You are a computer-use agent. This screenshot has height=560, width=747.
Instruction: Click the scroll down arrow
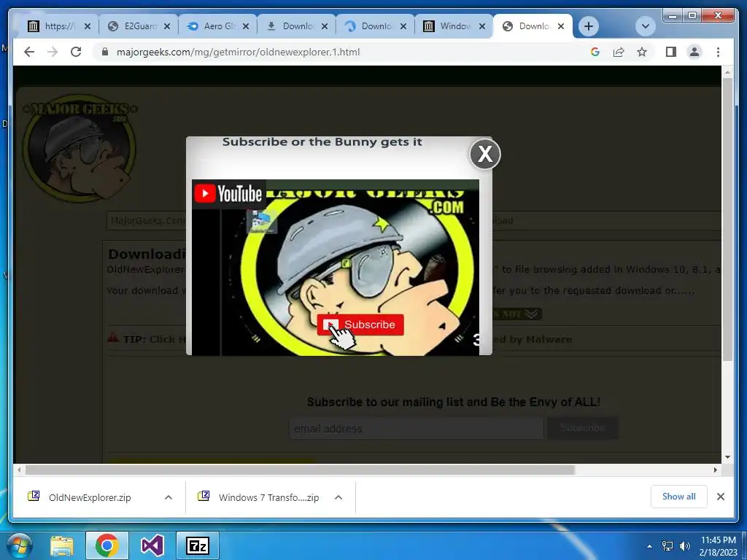[x=727, y=457]
